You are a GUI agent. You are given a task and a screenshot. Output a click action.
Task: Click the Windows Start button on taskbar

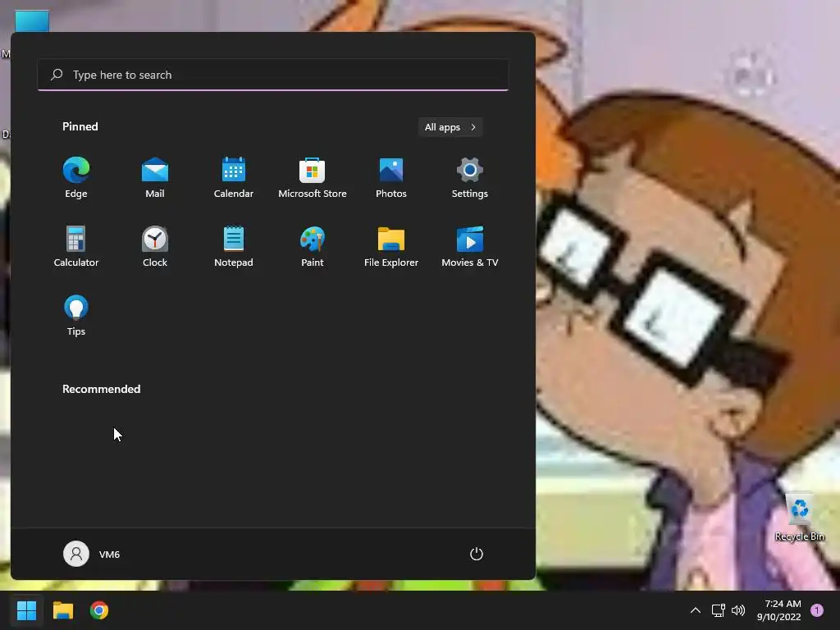pyautogui.click(x=26, y=610)
